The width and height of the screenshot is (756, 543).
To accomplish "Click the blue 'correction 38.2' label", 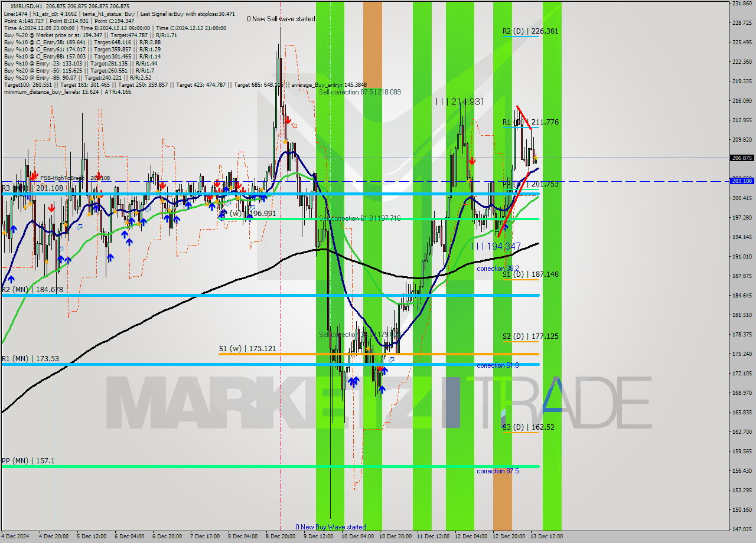I will click(x=498, y=269).
